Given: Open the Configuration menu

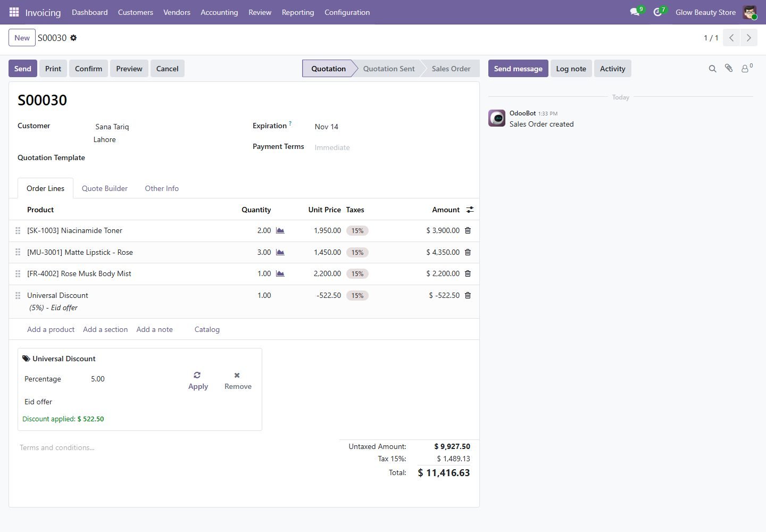Looking at the screenshot, I should 347,12.
